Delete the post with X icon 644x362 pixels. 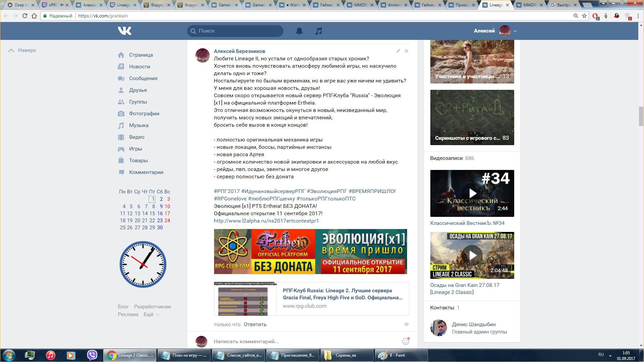pyautogui.click(x=406, y=51)
